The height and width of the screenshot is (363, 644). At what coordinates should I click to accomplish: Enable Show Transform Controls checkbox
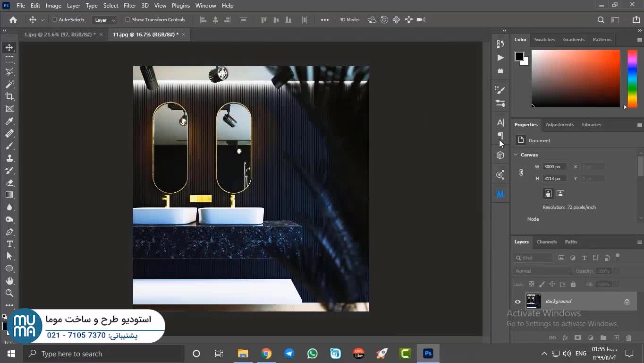(127, 20)
